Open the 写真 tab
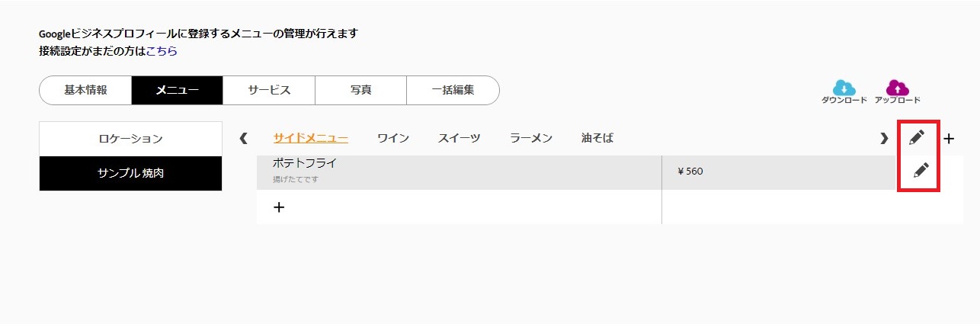 [360, 90]
